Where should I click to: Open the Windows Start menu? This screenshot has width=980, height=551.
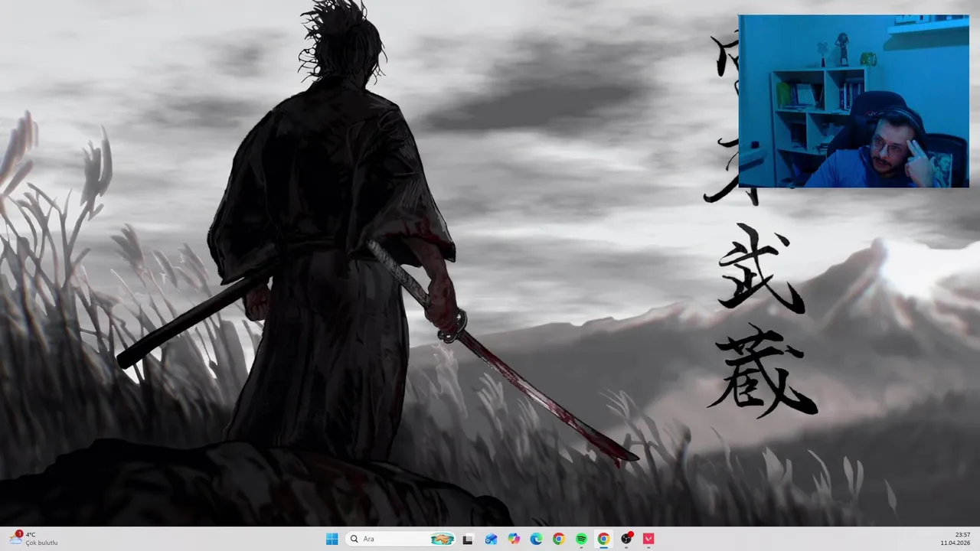(332, 539)
